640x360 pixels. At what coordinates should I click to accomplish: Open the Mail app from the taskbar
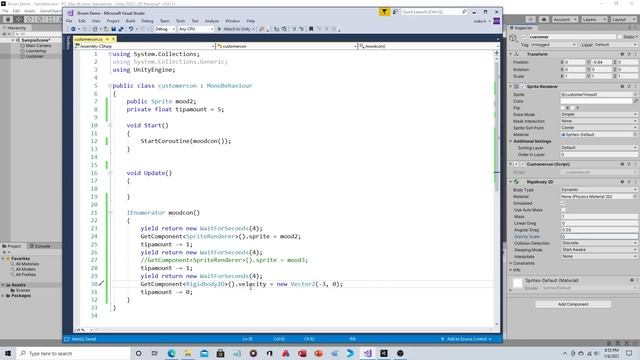click(204, 353)
